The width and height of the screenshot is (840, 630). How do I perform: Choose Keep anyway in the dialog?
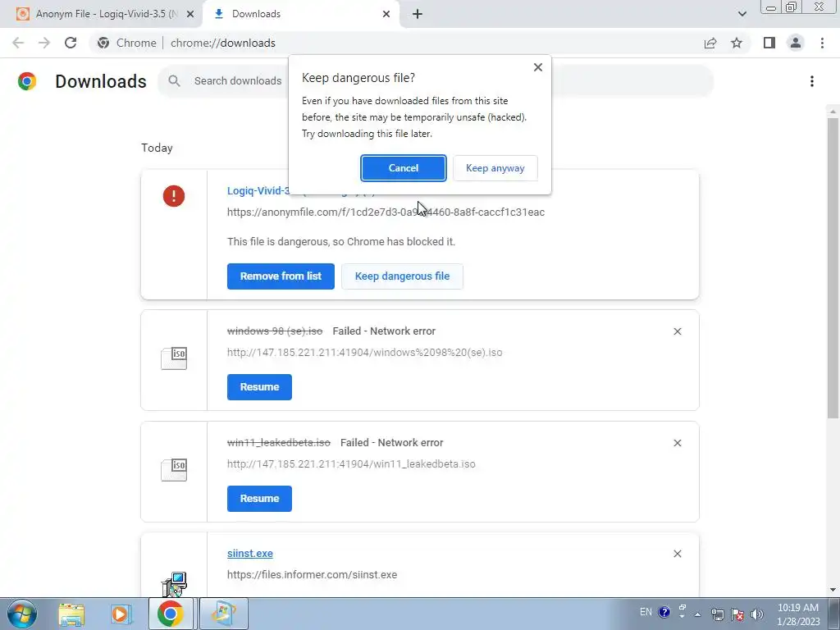[x=495, y=168]
